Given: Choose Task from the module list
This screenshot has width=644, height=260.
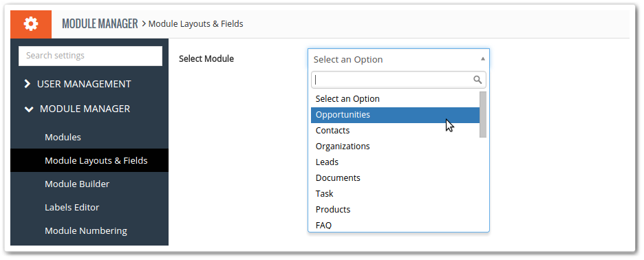Looking at the screenshot, I should (395, 194).
